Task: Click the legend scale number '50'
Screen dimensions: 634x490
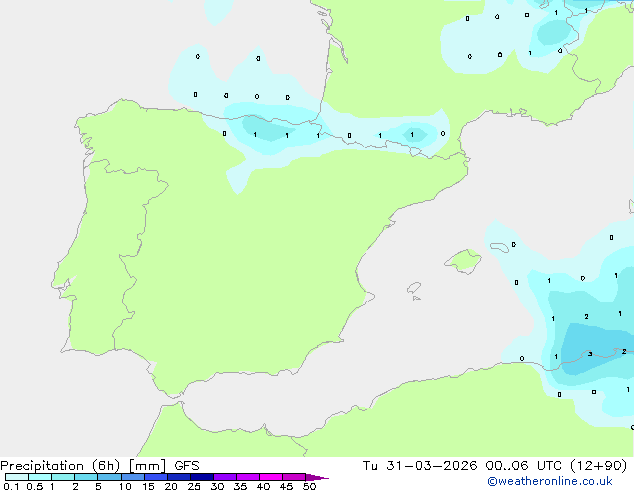Action: tap(309, 486)
